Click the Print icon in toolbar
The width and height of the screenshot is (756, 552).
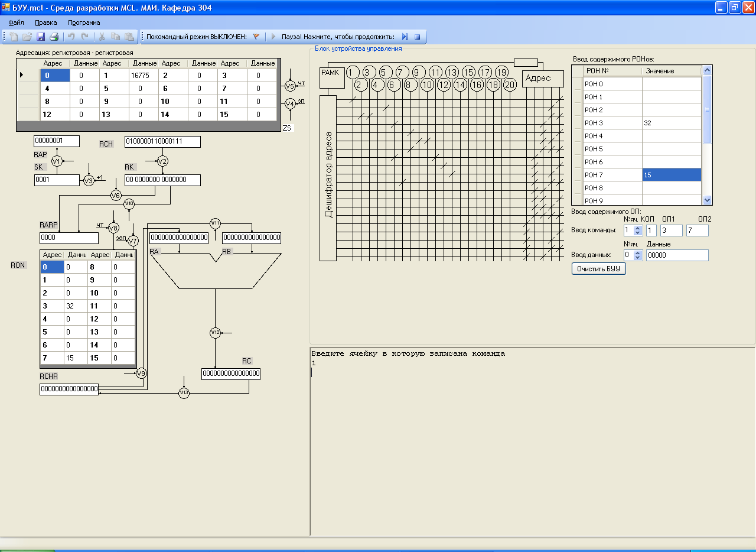[54, 37]
